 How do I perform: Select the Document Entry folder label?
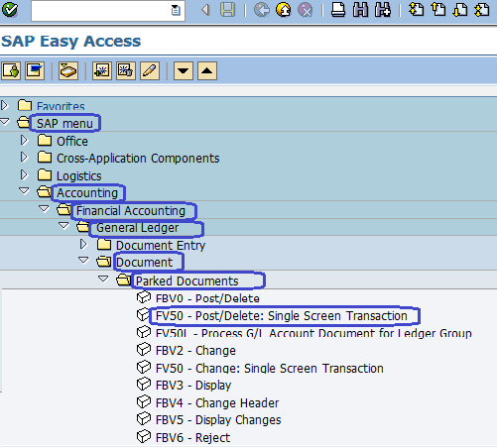point(161,246)
